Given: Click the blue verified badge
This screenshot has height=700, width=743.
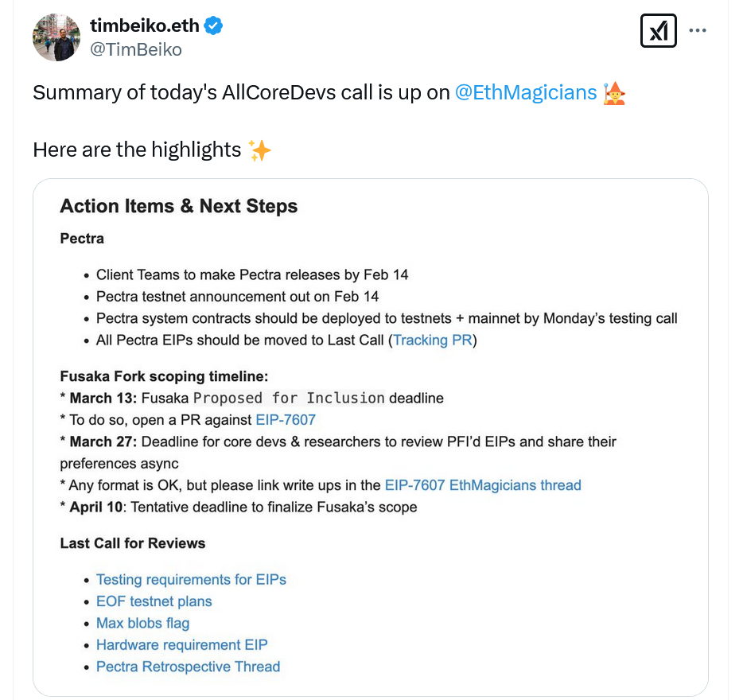Looking at the screenshot, I should [214, 25].
